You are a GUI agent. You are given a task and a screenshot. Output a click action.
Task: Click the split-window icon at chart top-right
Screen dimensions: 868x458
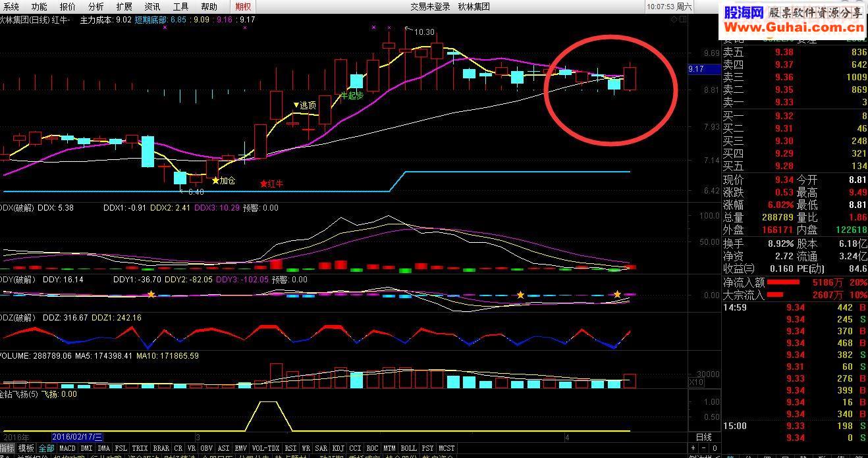click(682, 20)
